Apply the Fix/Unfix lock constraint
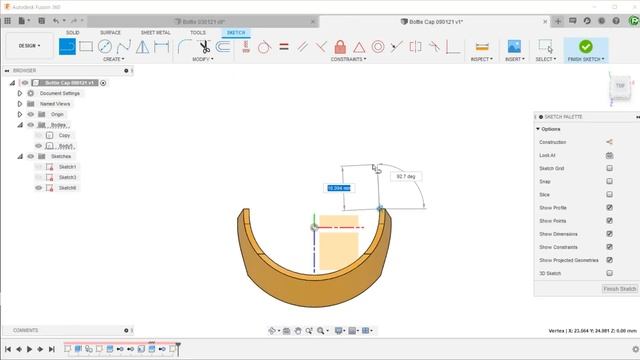The width and height of the screenshot is (640, 360). point(340,47)
